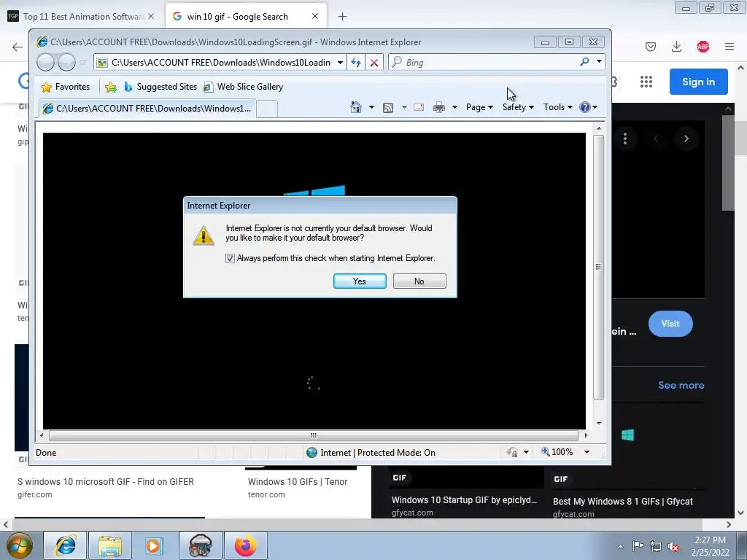
Task: Click the Adblock Plus extension icon
Action: (703, 46)
